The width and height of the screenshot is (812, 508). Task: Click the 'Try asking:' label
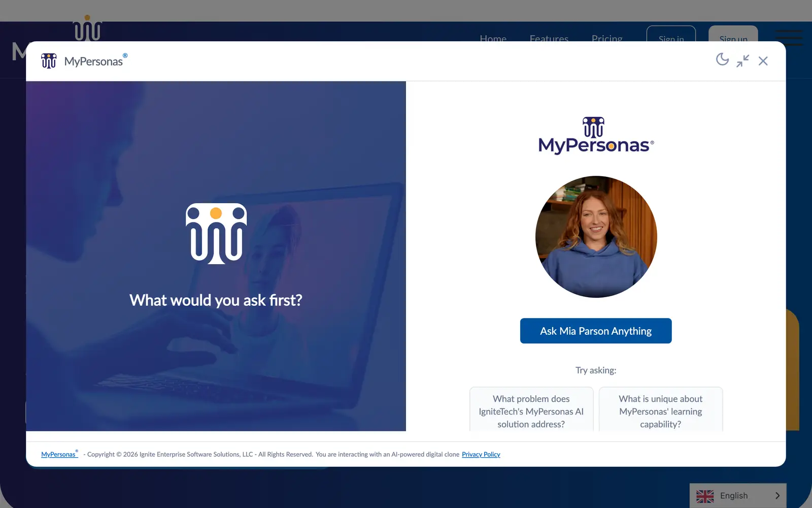point(596,370)
